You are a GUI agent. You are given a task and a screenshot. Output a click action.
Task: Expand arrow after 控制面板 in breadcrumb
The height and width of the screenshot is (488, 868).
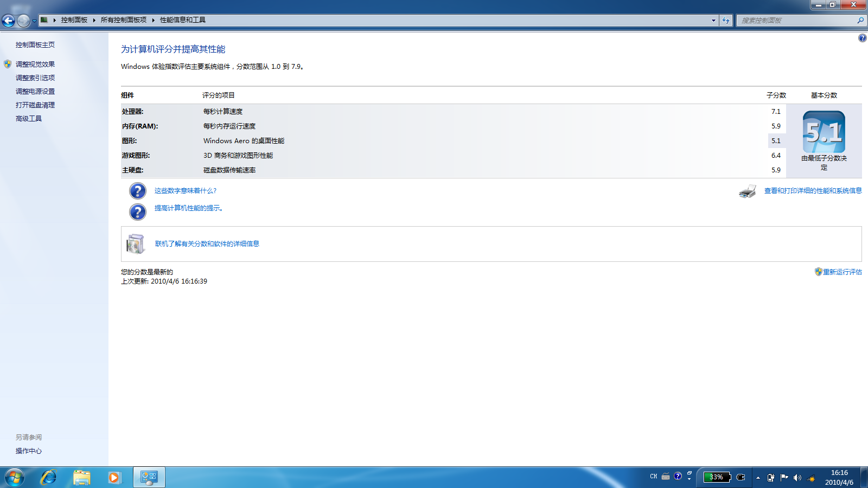tap(94, 20)
